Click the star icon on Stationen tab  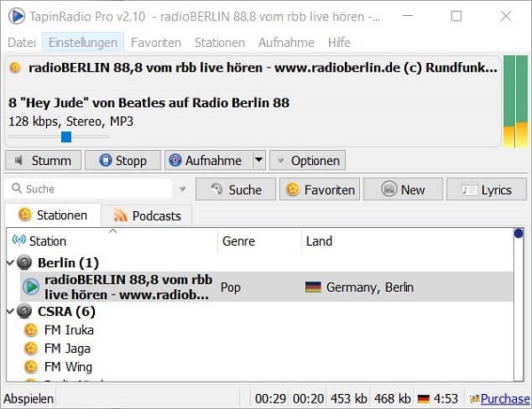click(25, 215)
